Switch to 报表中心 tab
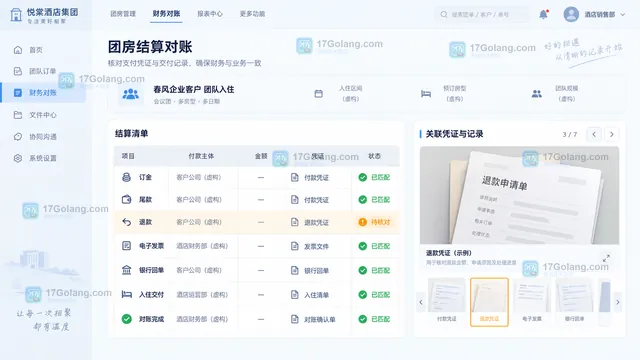Image resolution: width=640 pixels, height=360 pixels. pos(210,13)
